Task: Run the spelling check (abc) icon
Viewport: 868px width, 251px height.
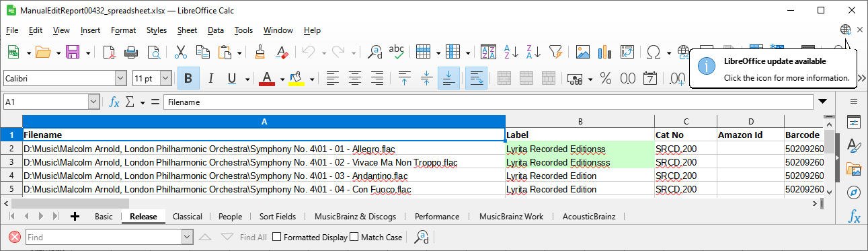Action: click(x=397, y=52)
